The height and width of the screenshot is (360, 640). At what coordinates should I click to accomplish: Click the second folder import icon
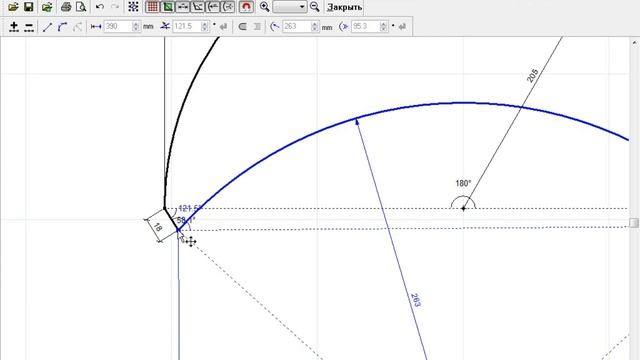pos(47,7)
